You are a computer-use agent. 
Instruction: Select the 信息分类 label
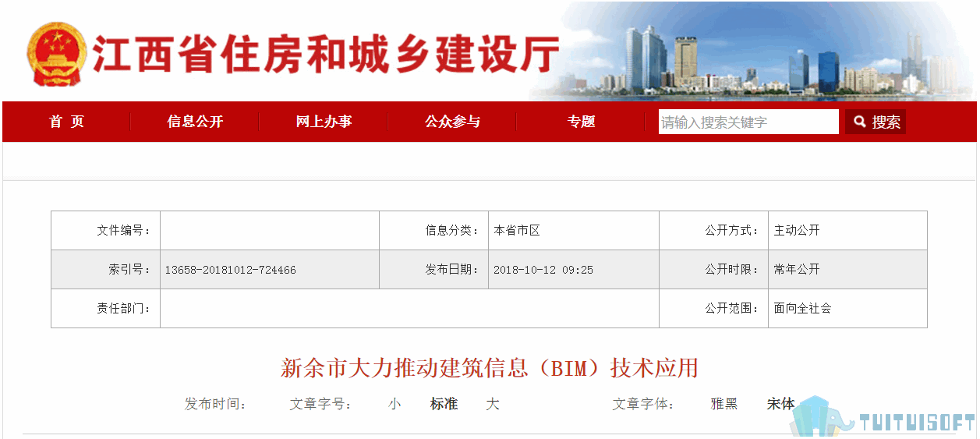(x=452, y=231)
